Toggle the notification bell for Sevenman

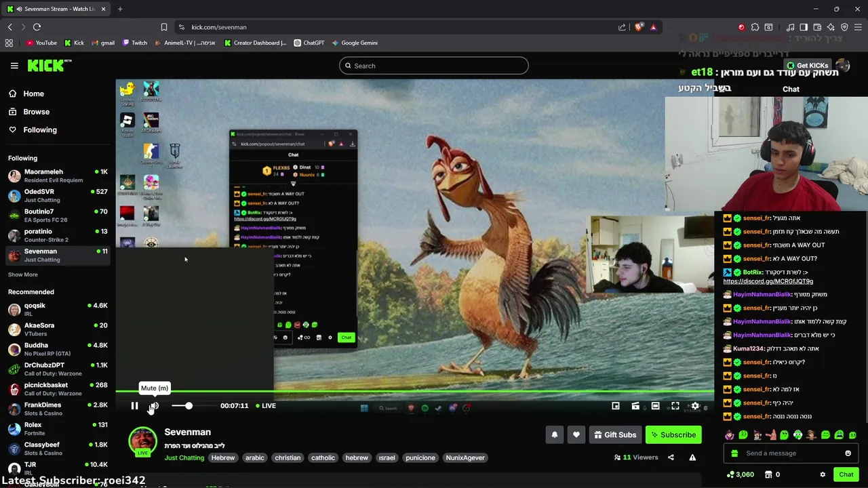(555, 435)
